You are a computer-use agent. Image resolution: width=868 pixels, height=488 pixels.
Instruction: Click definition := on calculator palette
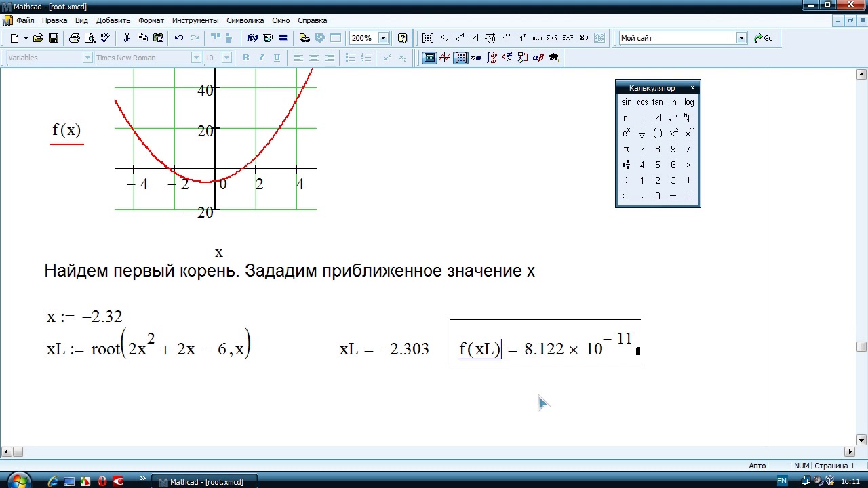pyautogui.click(x=627, y=196)
